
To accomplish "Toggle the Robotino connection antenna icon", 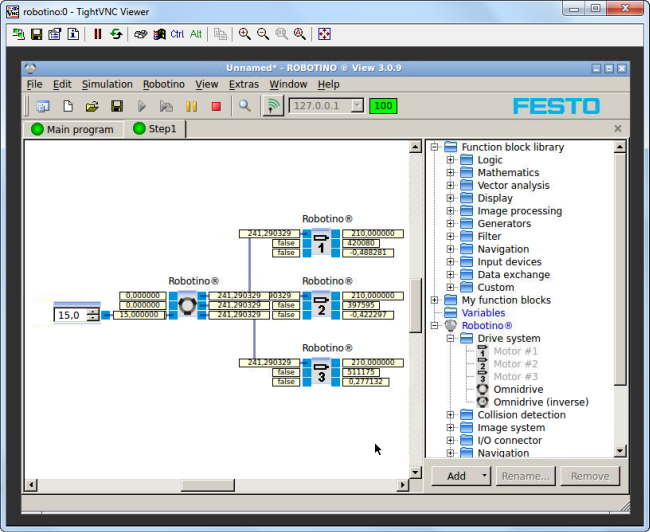I will [x=273, y=106].
